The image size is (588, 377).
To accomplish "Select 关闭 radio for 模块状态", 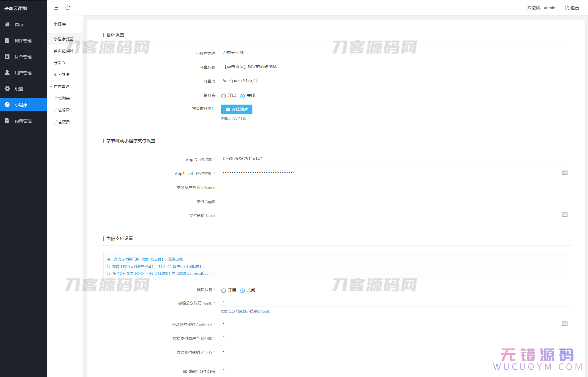I will pyautogui.click(x=243, y=291).
